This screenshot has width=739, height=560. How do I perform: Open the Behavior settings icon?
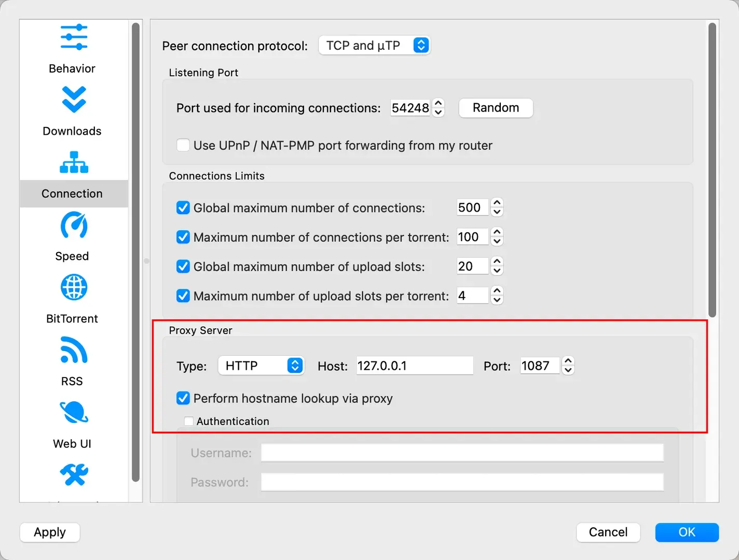[74, 37]
